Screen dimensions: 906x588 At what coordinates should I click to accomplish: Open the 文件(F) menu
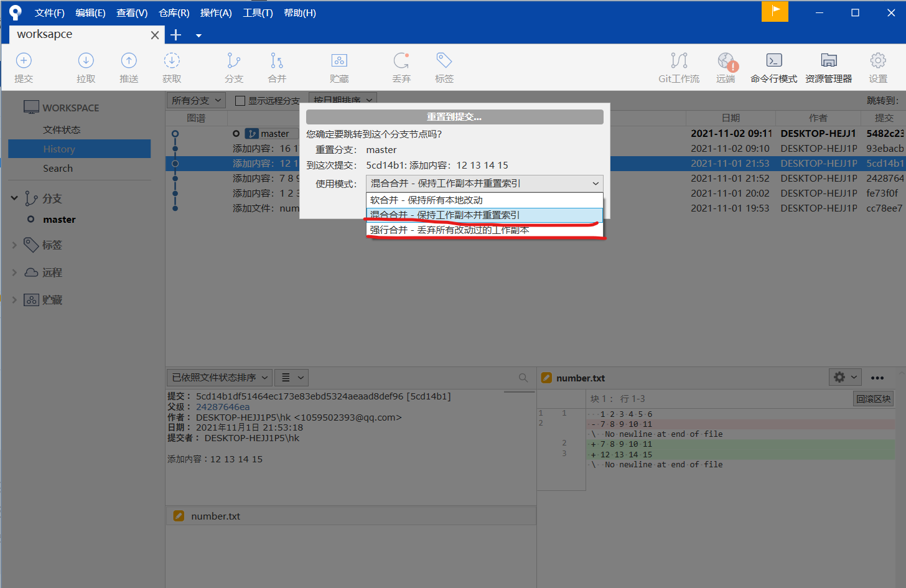(49, 13)
